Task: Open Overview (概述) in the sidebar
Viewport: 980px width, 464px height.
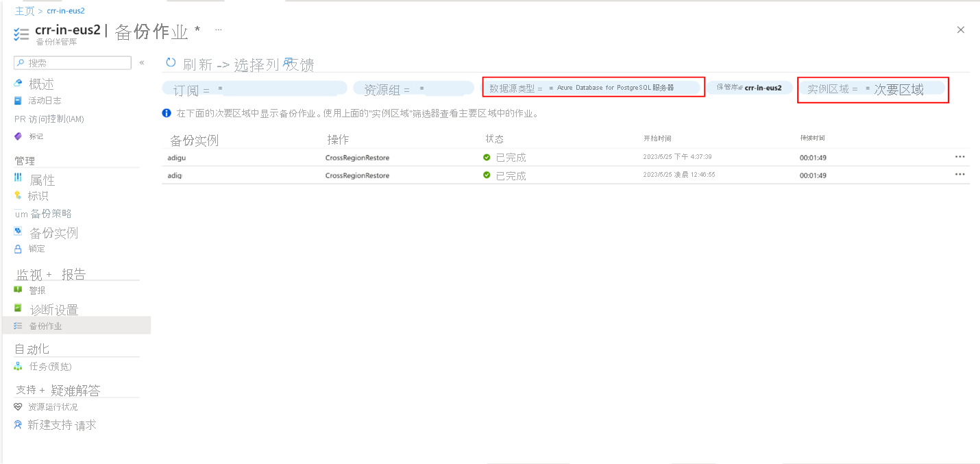Action: [x=41, y=84]
